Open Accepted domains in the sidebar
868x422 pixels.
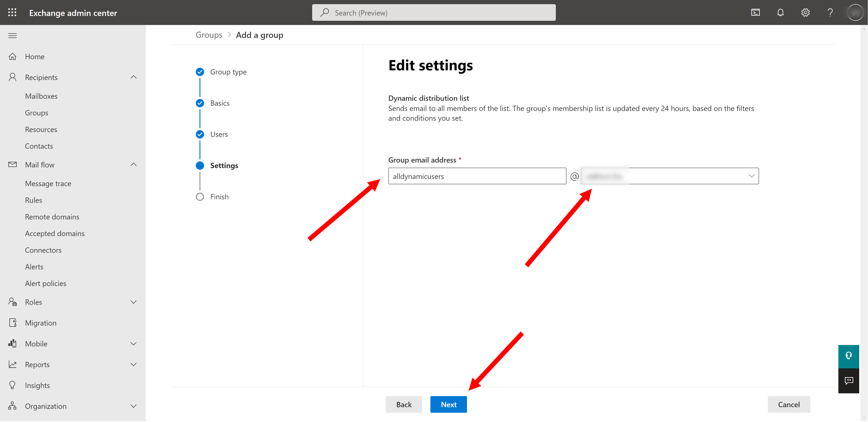[55, 233]
